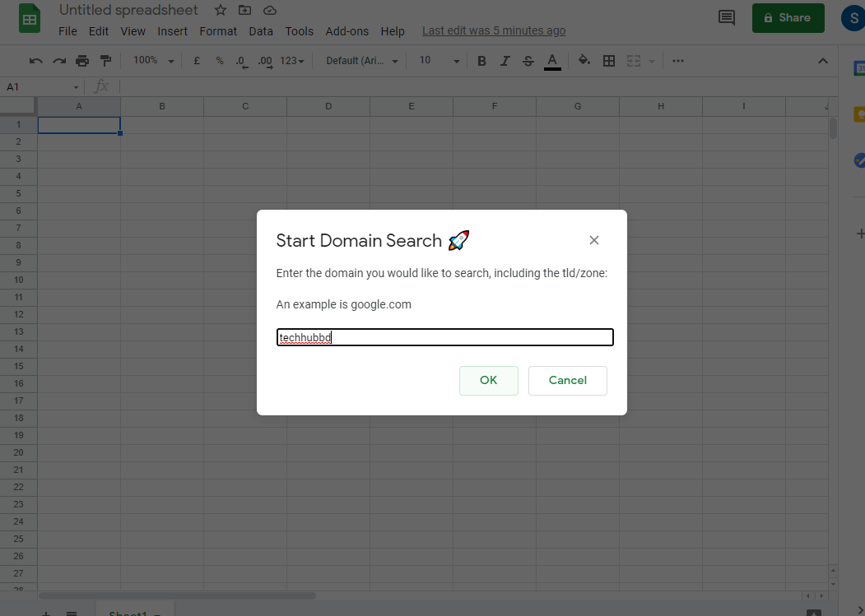The height and width of the screenshot is (616, 865).
Task: Click Cancel in the domain dialog
Action: (567, 380)
